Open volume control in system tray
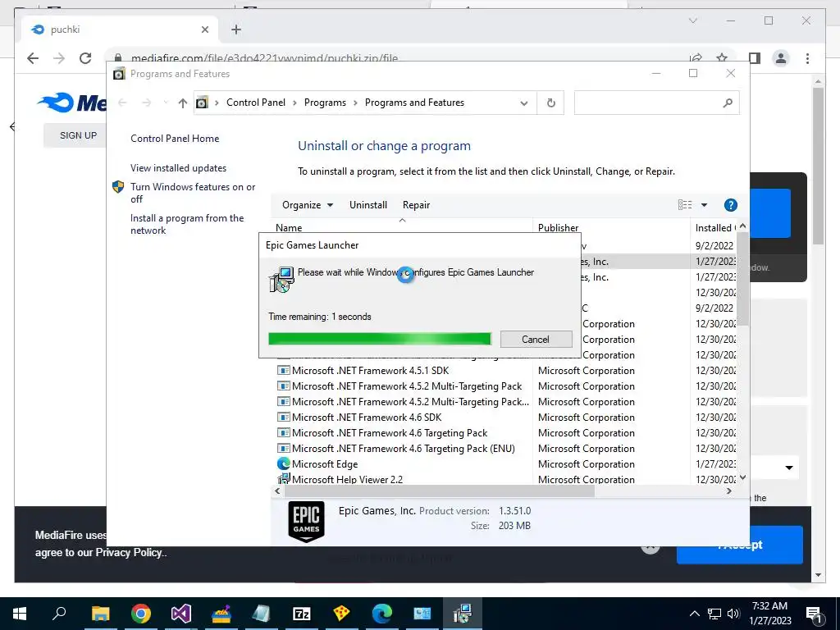The image size is (840, 630). click(733, 614)
